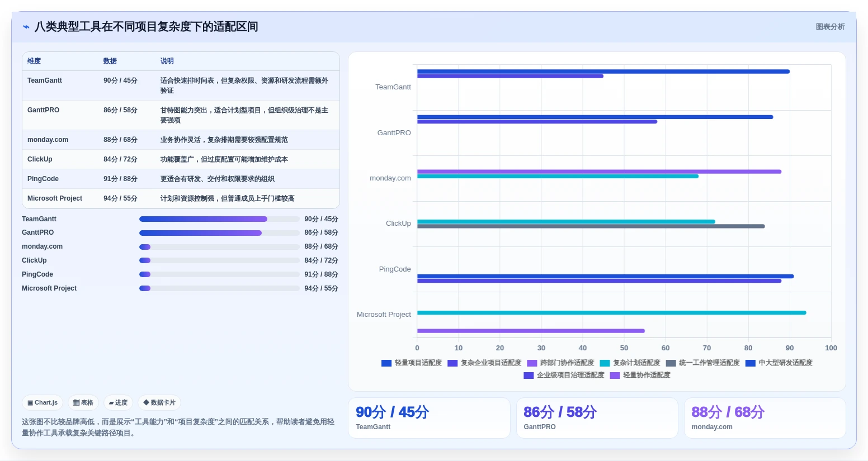Toggle 统一工作管理适配度 legend swatch
This screenshot has height=461, width=868.
pos(671,363)
